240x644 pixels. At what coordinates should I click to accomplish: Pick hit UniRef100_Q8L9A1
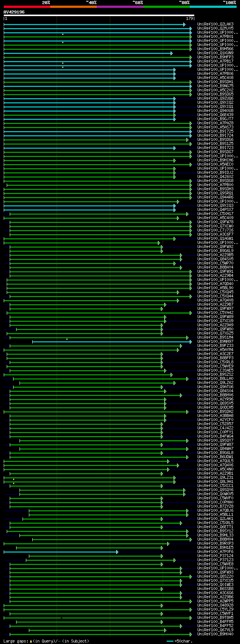click(215, 482)
